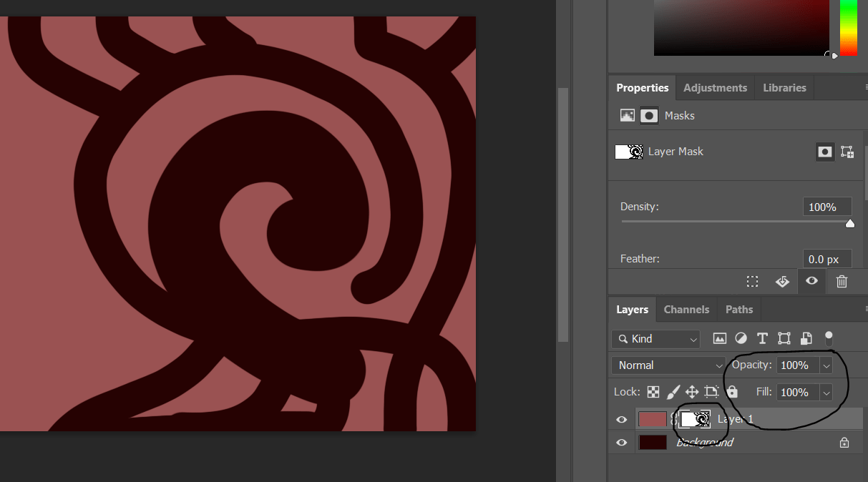Open the Adjustments tab
The height and width of the screenshot is (482, 868).
714,87
